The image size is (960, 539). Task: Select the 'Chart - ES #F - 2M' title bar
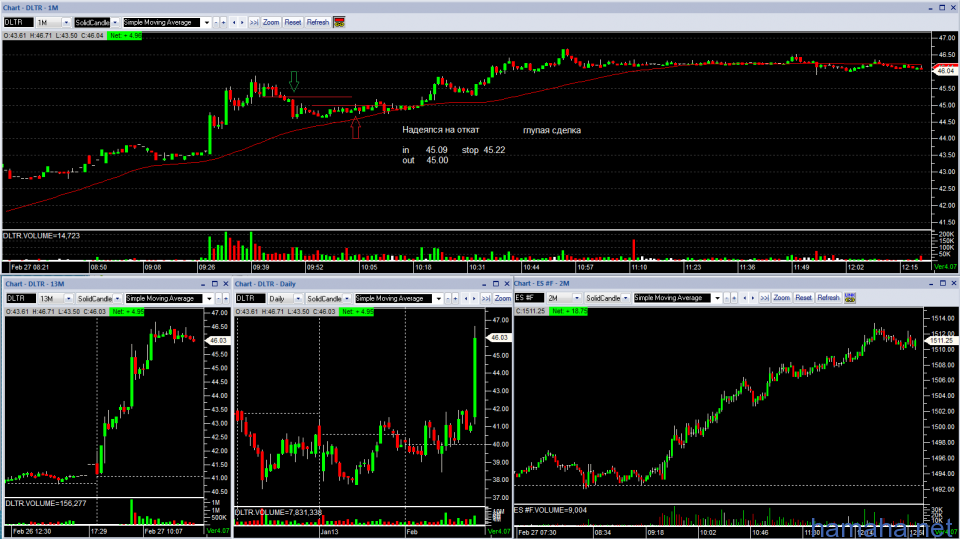(x=737, y=284)
